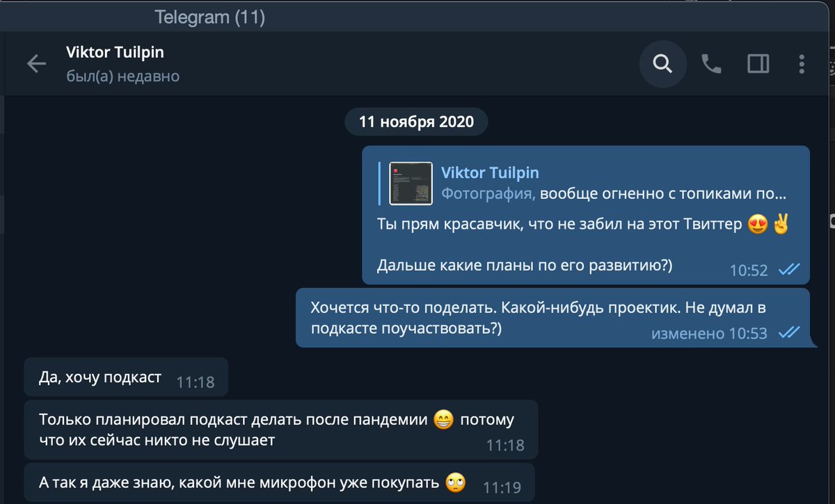Open the three-dot more options menu
Viewport: 835px width, 504px height.
click(802, 65)
